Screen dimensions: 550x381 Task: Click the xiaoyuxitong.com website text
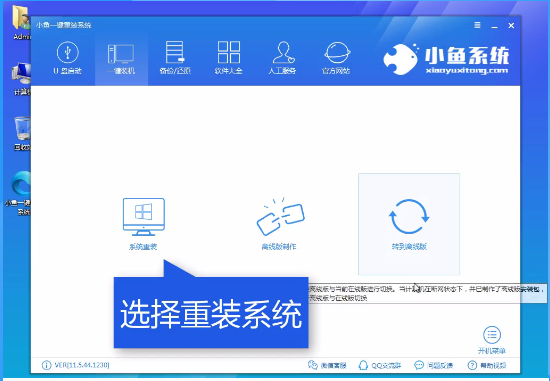click(x=467, y=71)
